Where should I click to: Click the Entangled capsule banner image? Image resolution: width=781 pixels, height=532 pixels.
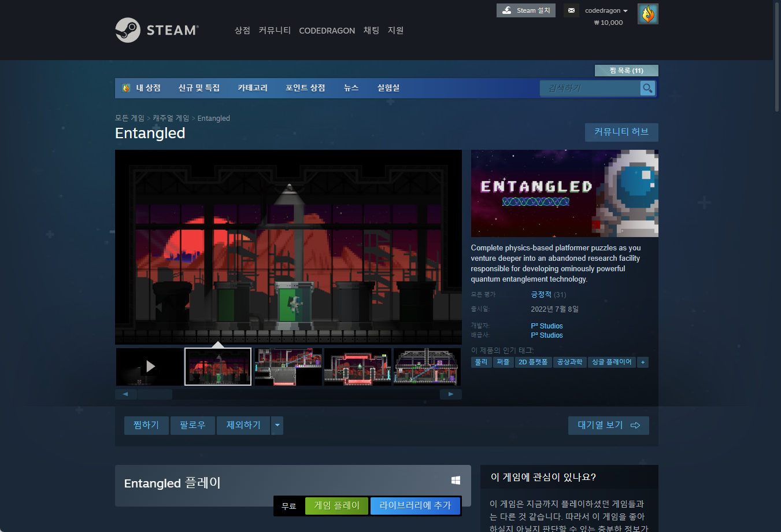pyautogui.click(x=564, y=193)
